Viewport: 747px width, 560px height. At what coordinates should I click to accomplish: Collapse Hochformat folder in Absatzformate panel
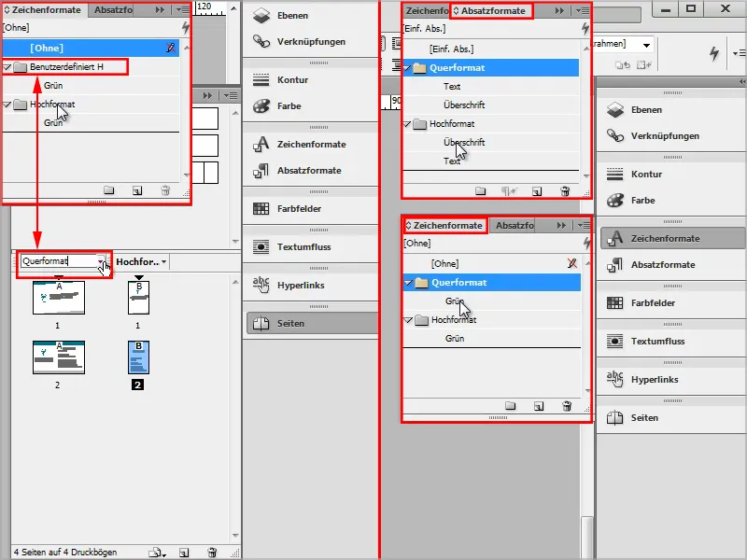point(407,124)
